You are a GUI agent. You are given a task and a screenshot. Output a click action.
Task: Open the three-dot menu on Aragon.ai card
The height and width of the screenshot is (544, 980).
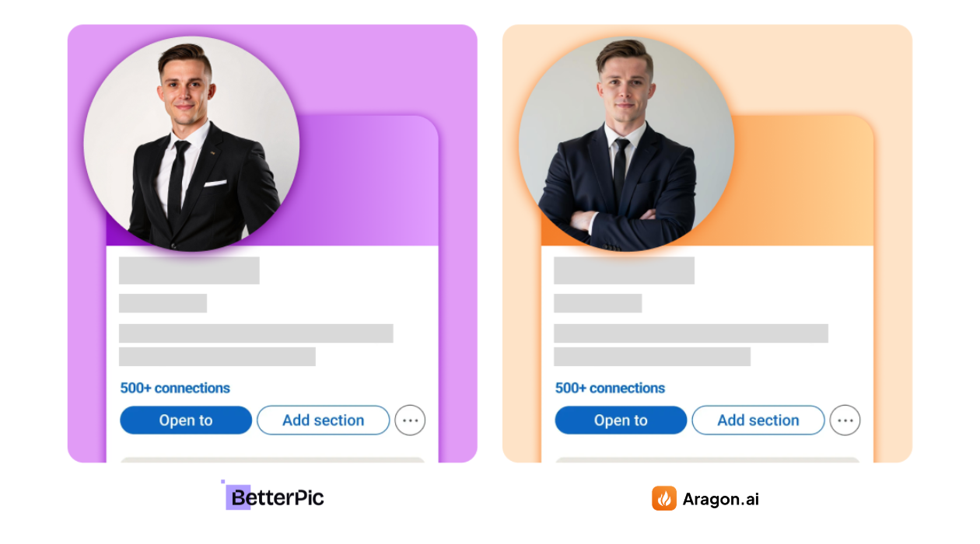[845, 420]
